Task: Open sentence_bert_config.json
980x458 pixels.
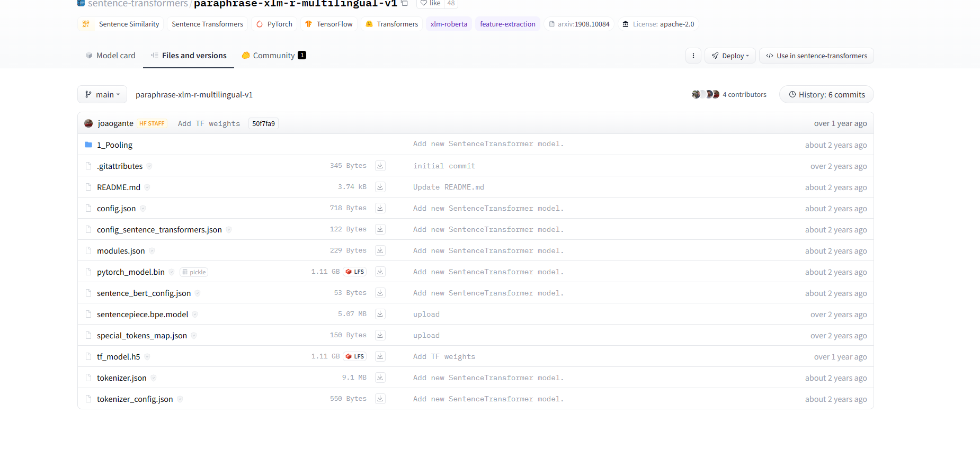Action: pos(144,293)
